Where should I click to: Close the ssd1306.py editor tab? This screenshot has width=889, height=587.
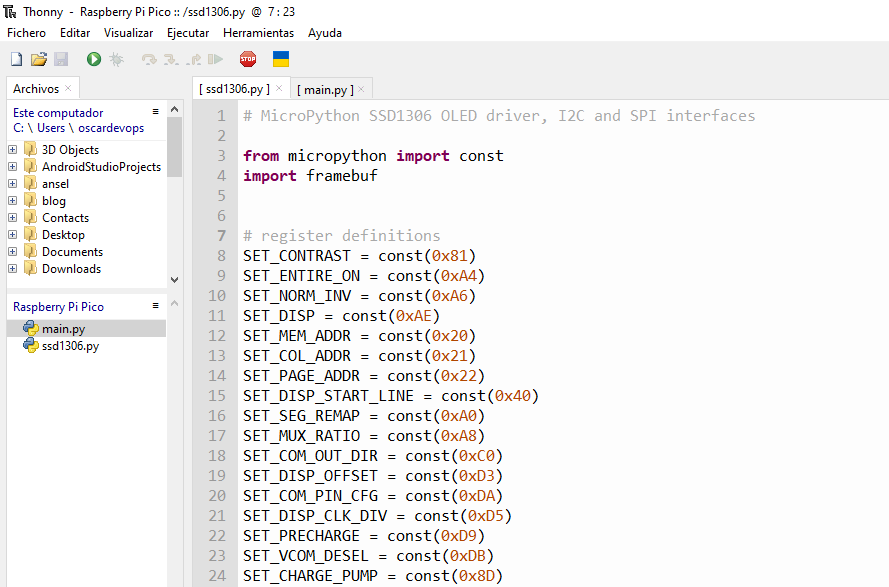[x=279, y=88]
